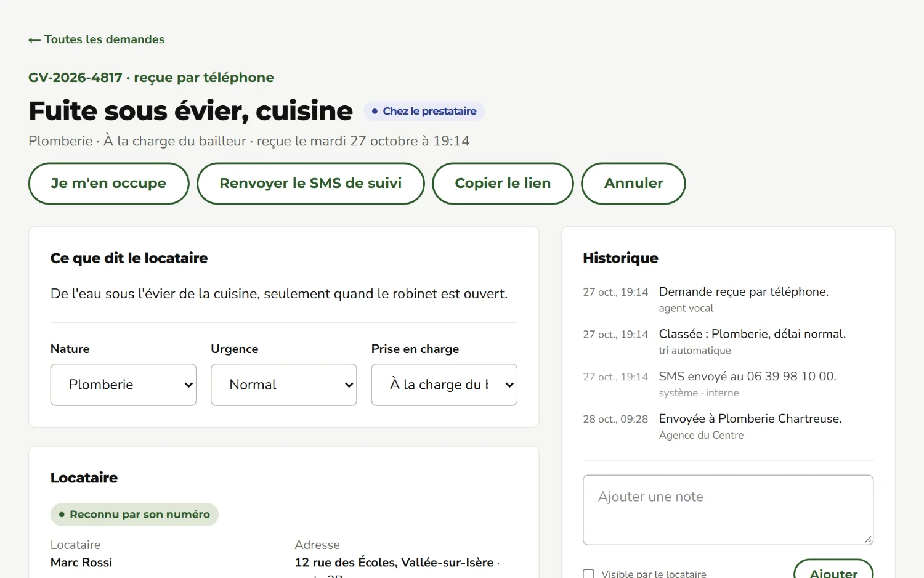Click the Je m'en occupe button
The image size is (924, 578).
pyautogui.click(x=108, y=184)
